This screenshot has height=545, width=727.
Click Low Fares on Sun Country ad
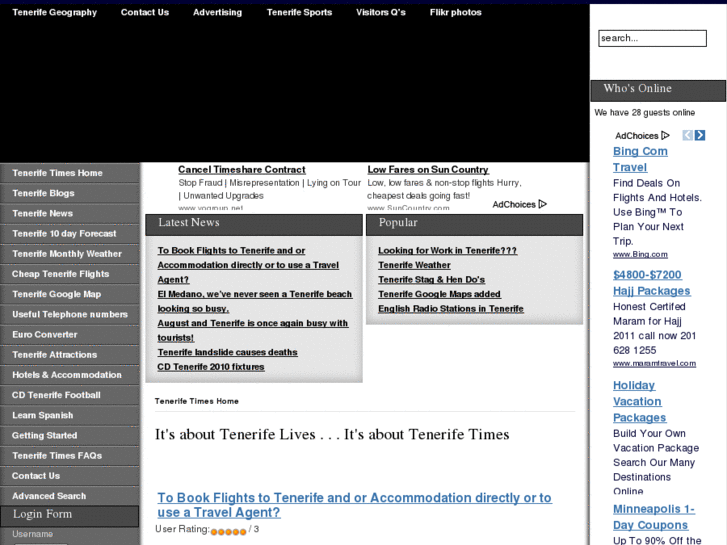[428, 170]
